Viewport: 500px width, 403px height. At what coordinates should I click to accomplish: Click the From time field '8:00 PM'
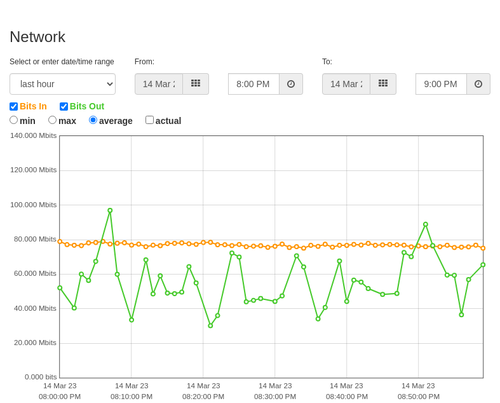pyautogui.click(x=254, y=84)
